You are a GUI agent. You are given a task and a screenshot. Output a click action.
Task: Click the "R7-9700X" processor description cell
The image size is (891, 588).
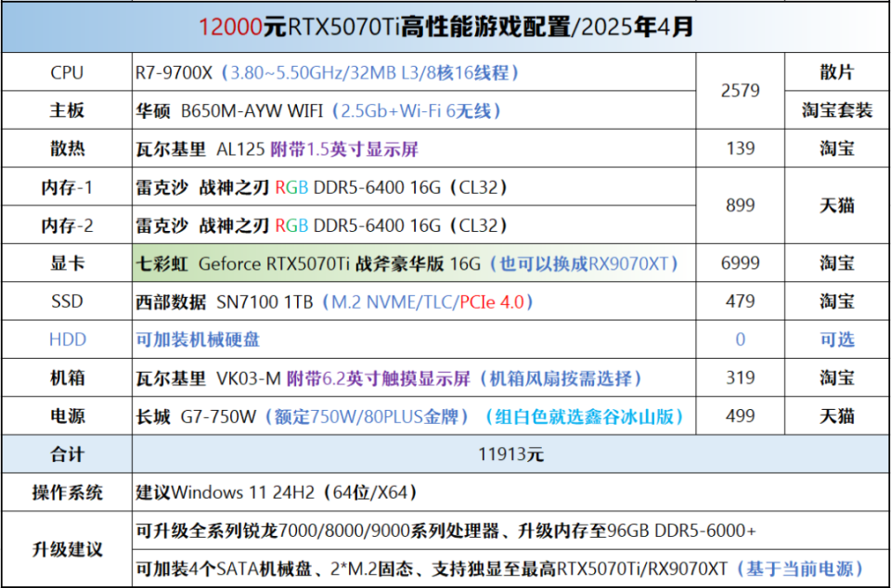click(x=414, y=72)
